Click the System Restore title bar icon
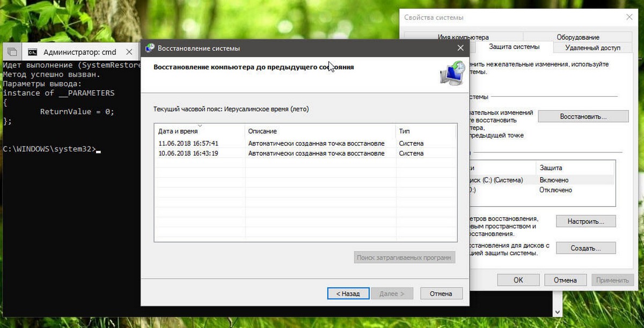 (150, 48)
